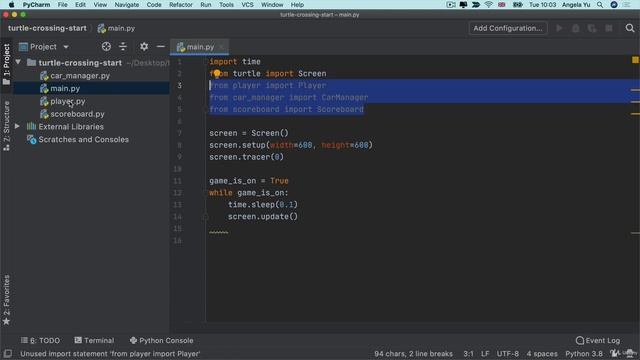Image resolution: width=640 pixels, height=360 pixels.
Task: Hide the Project panel with minus icon
Action: click(161, 47)
